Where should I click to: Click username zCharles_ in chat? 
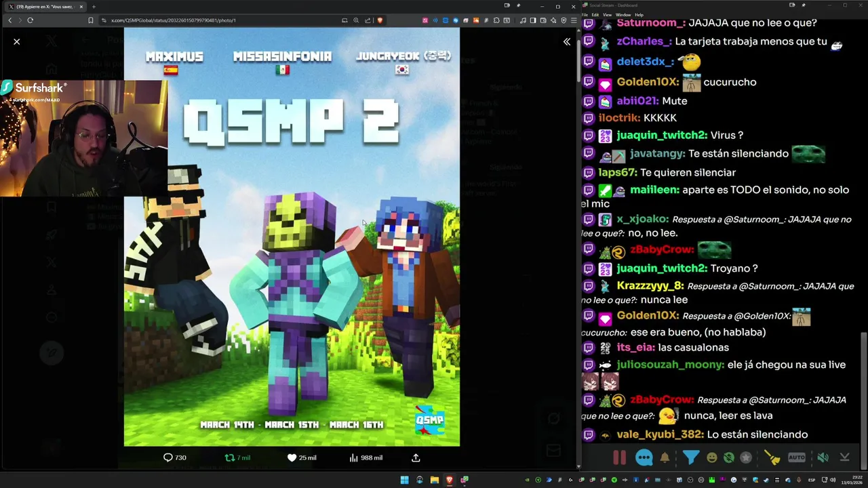[x=644, y=41]
